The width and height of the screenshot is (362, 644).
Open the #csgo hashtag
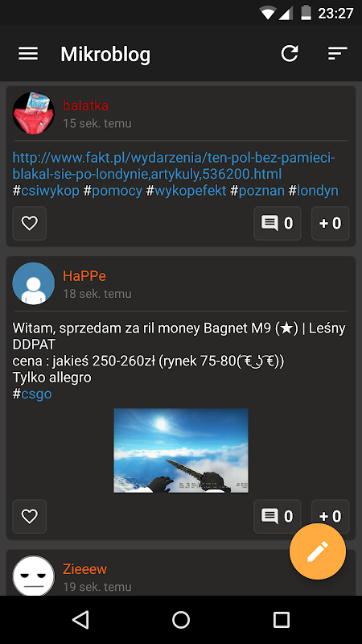(32, 394)
